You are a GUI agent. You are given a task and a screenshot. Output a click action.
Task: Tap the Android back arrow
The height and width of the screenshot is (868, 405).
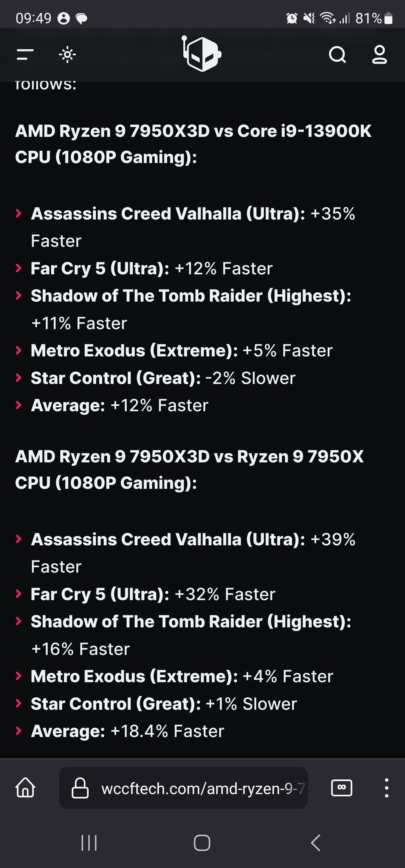[x=315, y=843]
